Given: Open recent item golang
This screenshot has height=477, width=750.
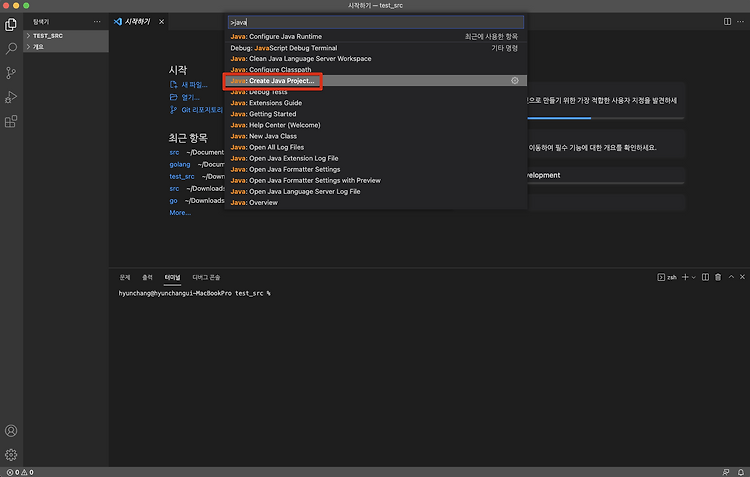Looking at the screenshot, I should point(180,164).
